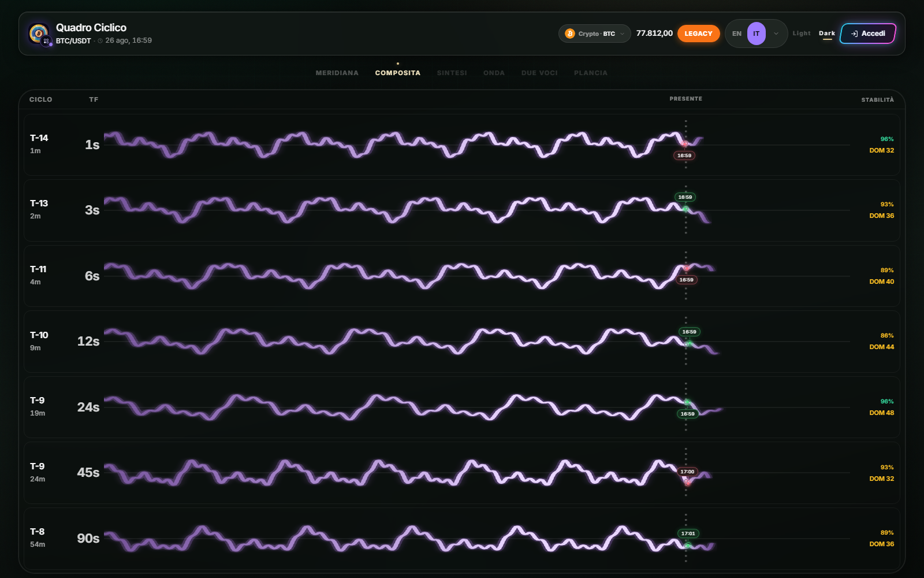Click the LEGACY button
This screenshot has height=578, width=924.
click(698, 34)
